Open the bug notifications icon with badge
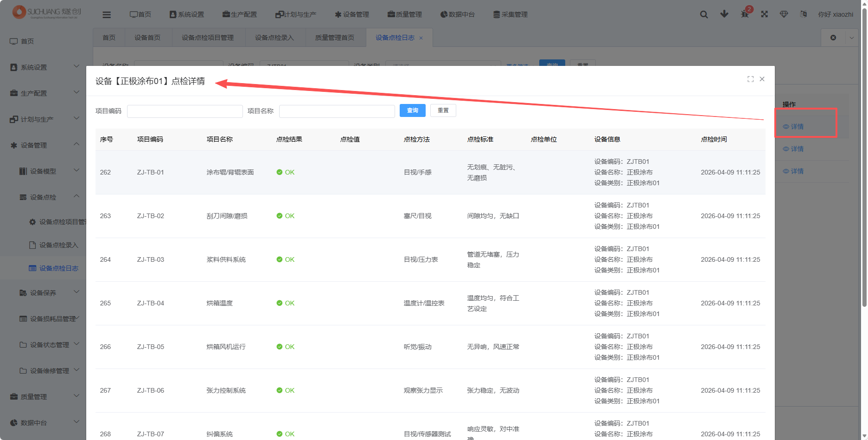The image size is (868, 440). [745, 14]
